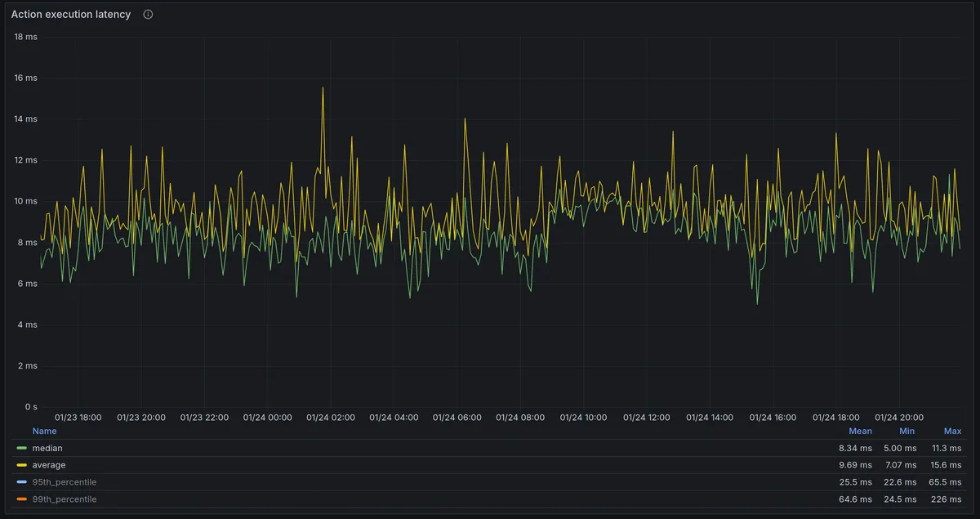The image size is (980, 519).
Task: Click the average max value 15.6 ms
Action: (x=946, y=465)
